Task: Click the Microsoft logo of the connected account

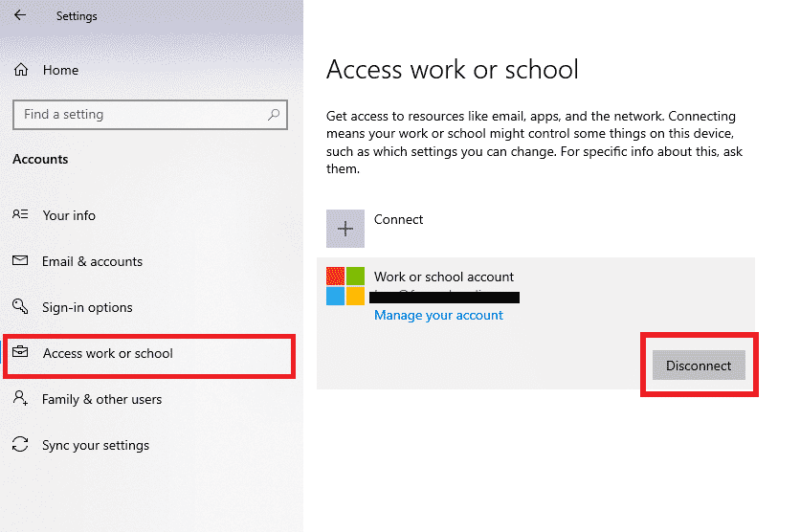Action: (x=344, y=286)
